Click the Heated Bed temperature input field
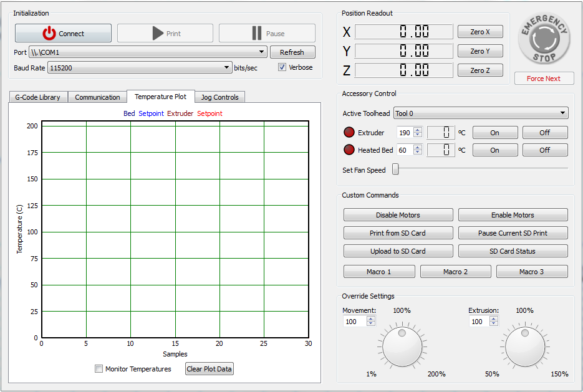This screenshot has height=392, width=583. tap(405, 150)
